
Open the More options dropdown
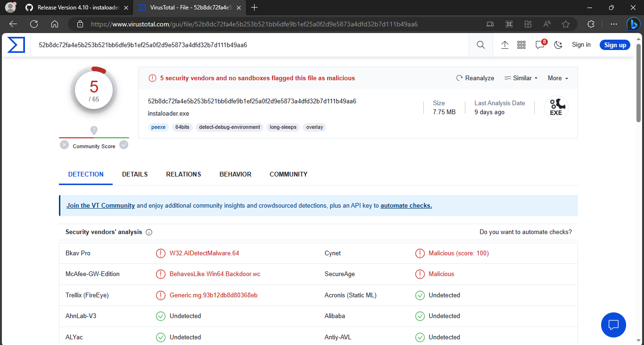[557, 78]
